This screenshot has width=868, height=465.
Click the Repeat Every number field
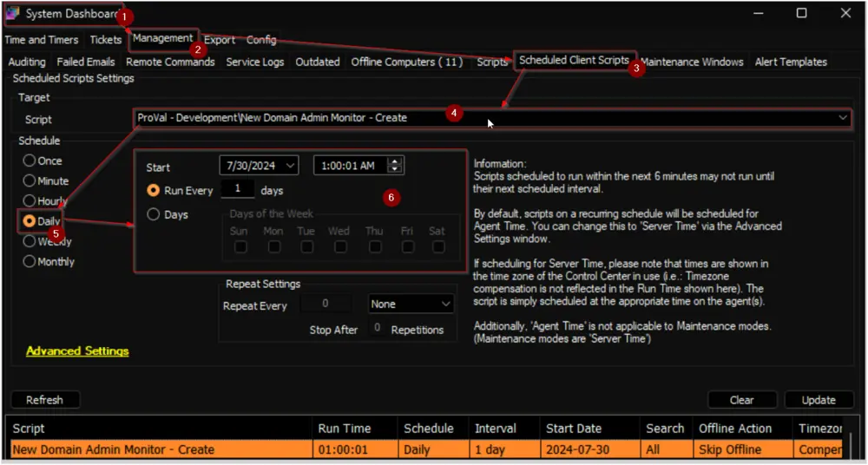[325, 304]
